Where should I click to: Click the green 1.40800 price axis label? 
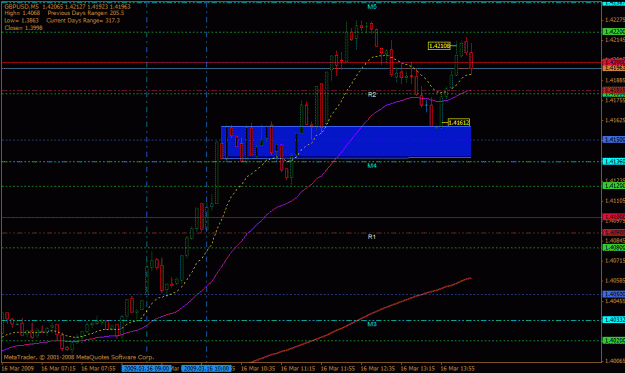coord(613,247)
